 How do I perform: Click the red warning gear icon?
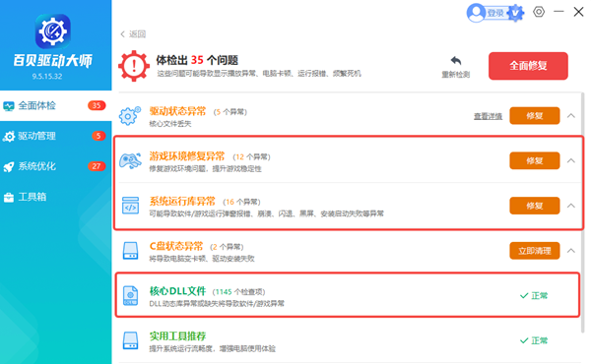pyautogui.click(x=134, y=66)
